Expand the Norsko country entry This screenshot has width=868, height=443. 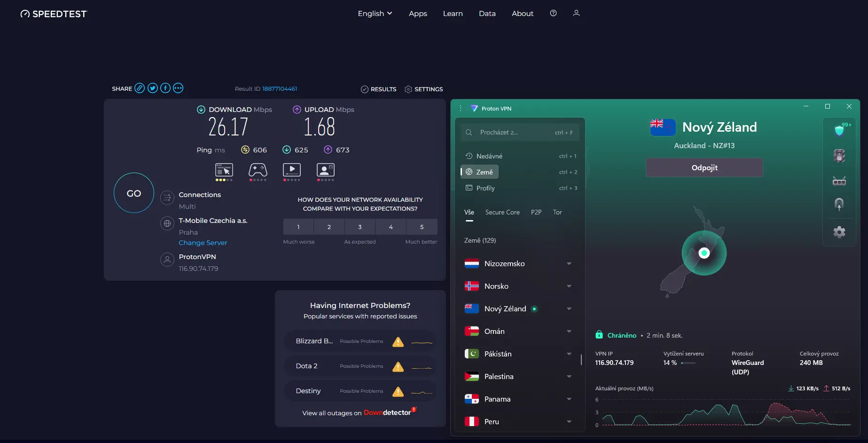[x=569, y=286]
